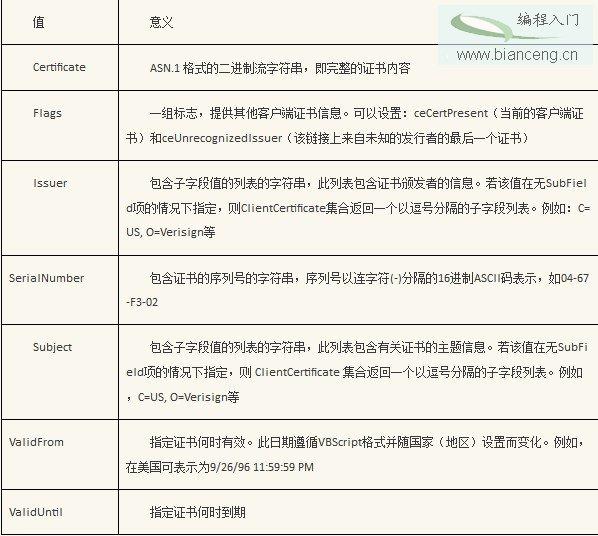The image size is (598, 536).
Task: Click US, O=Verisign等 in Issuer row
Action: pyautogui.click(x=170, y=232)
